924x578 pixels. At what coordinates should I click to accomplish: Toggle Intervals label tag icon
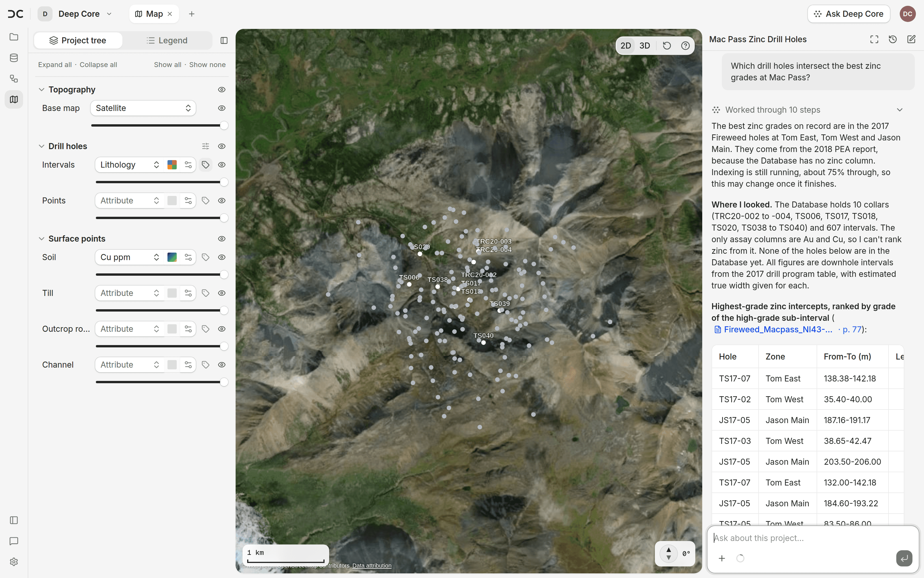[x=205, y=165]
